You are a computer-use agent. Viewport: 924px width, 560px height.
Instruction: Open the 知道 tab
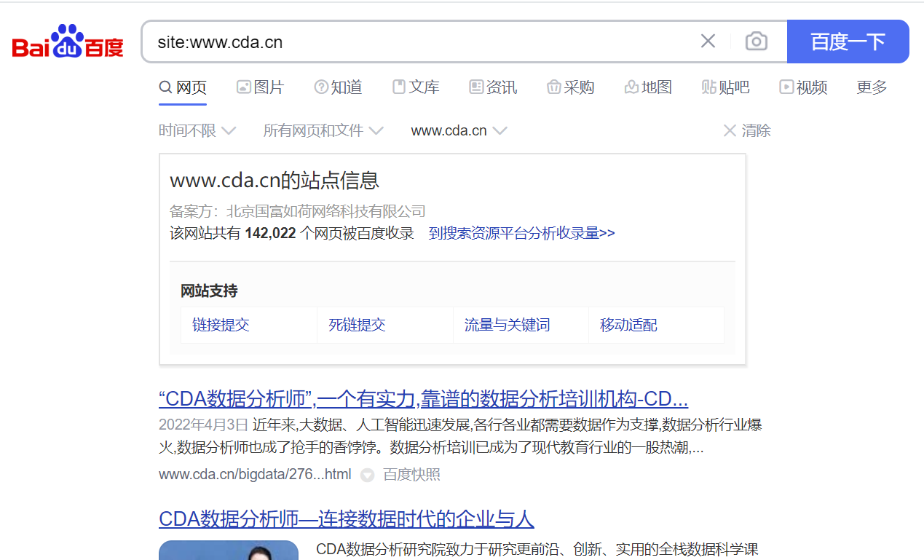pyautogui.click(x=338, y=87)
